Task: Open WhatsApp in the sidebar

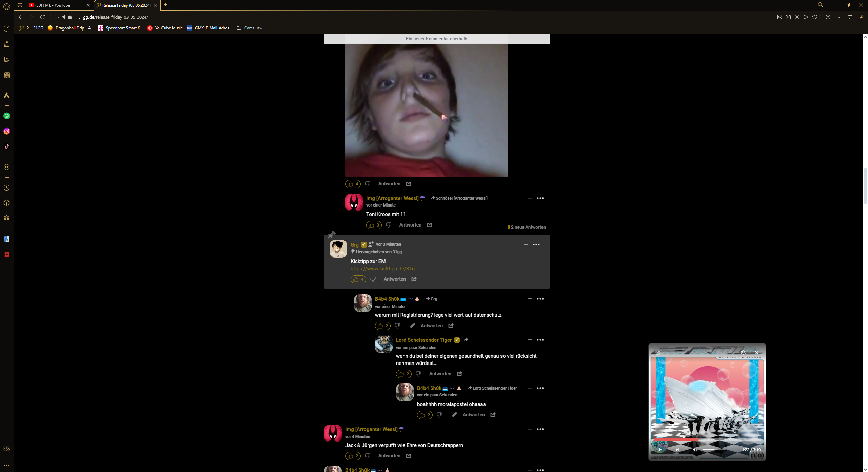Action: click(x=7, y=116)
